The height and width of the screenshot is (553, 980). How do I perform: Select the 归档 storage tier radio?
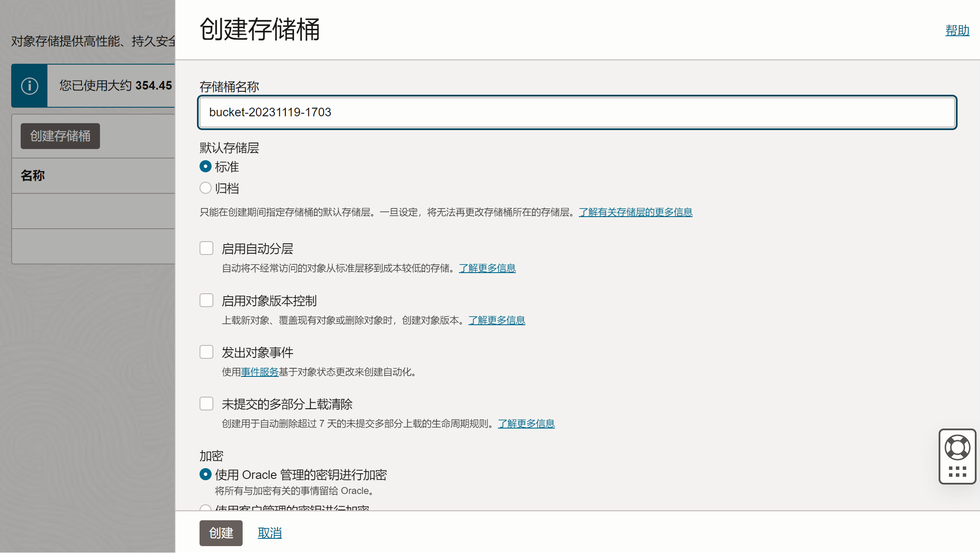pyautogui.click(x=206, y=188)
